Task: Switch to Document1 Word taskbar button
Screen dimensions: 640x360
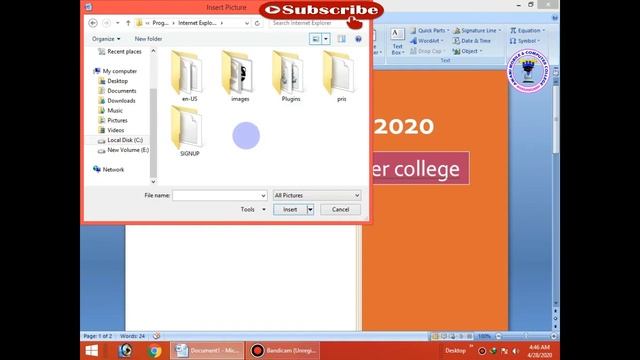Action: tap(207, 351)
